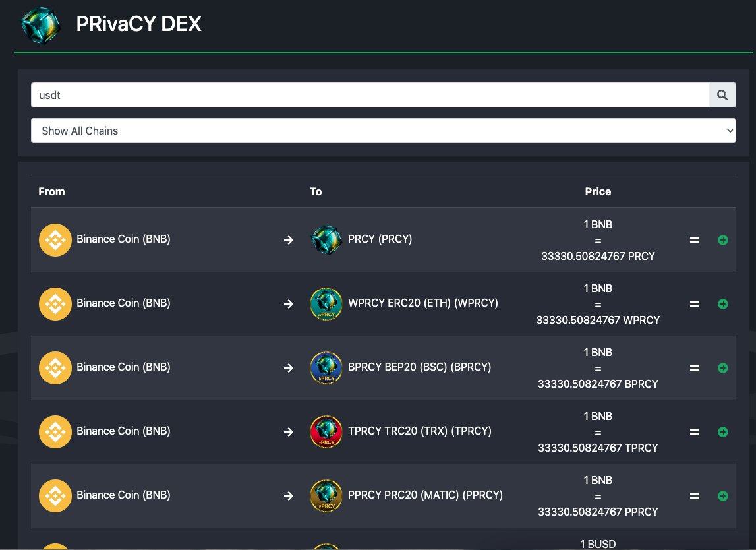Select WPRCY ERC20 (ETH) (WPRCY) label
This screenshot has height=550, width=756.
point(423,303)
